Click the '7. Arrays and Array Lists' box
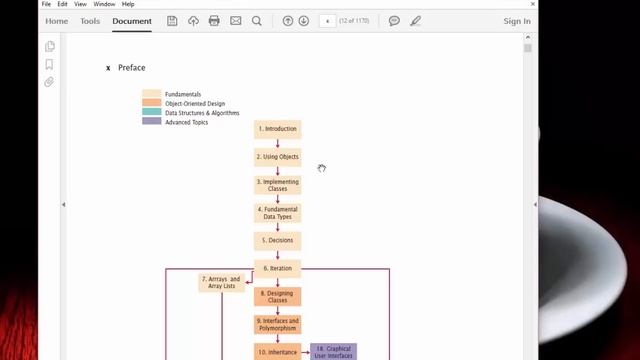Viewport: 640px width, 360px height. click(222, 282)
